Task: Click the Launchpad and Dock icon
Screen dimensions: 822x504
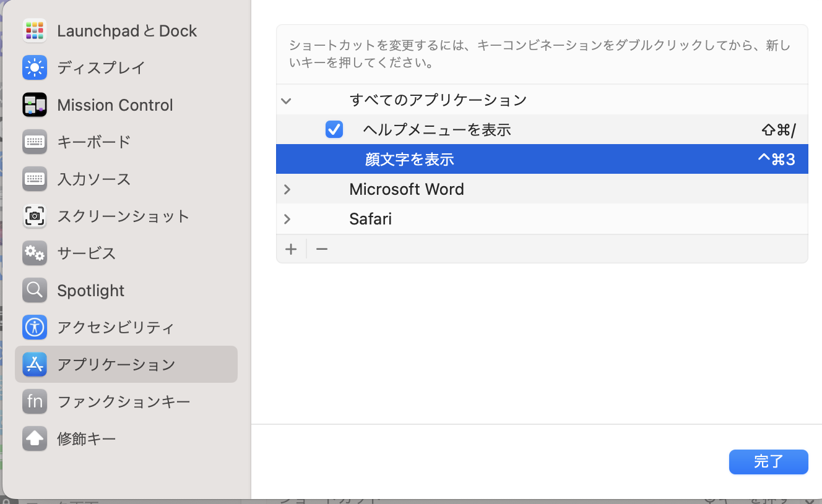Action: pos(35,30)
